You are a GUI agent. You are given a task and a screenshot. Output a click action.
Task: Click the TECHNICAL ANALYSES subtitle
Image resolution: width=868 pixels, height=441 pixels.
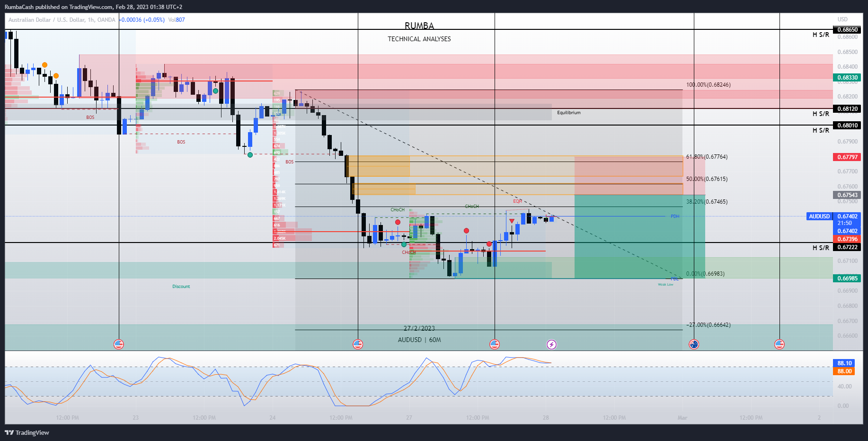[x=419, y=39]
